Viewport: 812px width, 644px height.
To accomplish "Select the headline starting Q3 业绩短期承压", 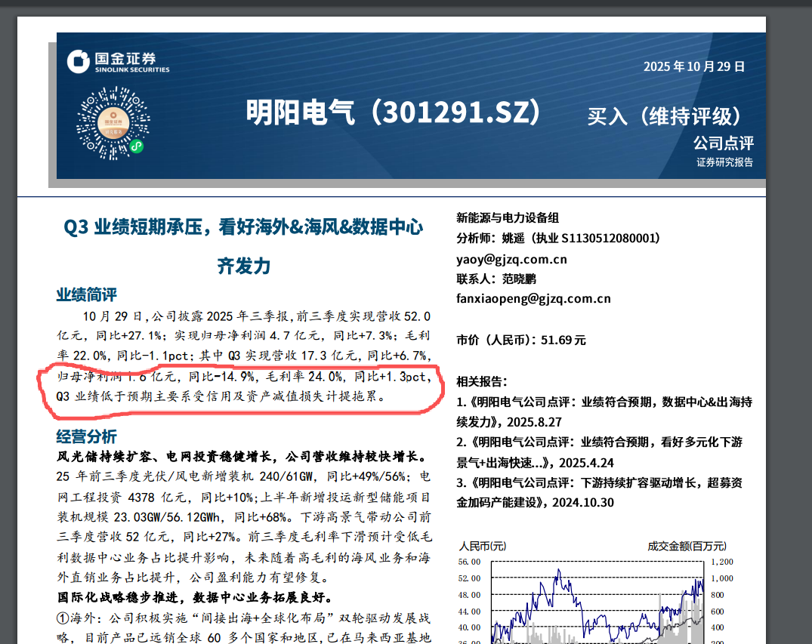I will [243, 227].
